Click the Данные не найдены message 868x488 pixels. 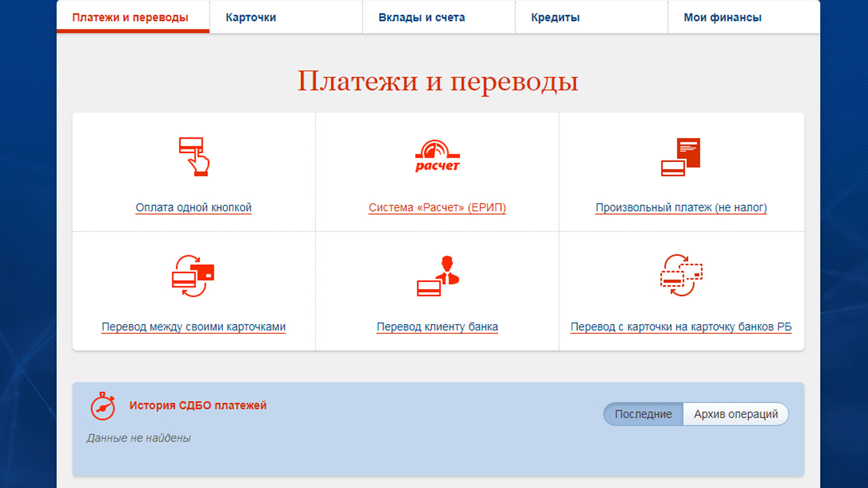tap(139, 438)
